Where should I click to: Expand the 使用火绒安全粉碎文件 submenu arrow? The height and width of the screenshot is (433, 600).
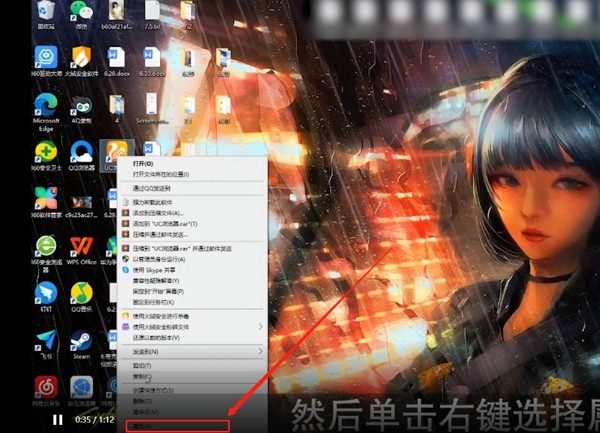click(x=261, y=327)
